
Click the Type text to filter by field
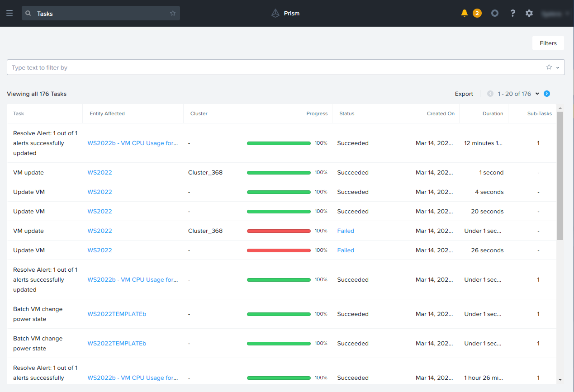pyautogui.click(x=271, y=67)
